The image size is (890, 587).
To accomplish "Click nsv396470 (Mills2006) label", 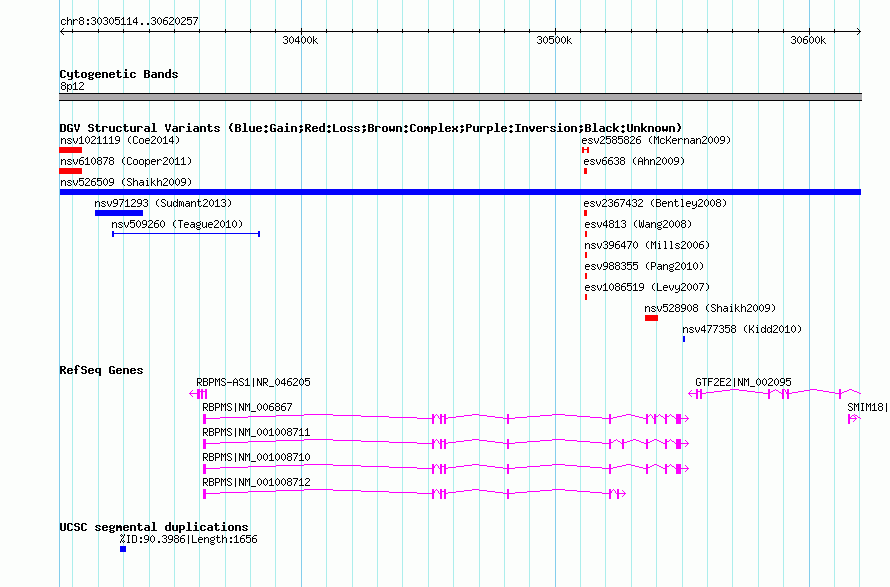I will pyautogui.click(x=647, y=245).
